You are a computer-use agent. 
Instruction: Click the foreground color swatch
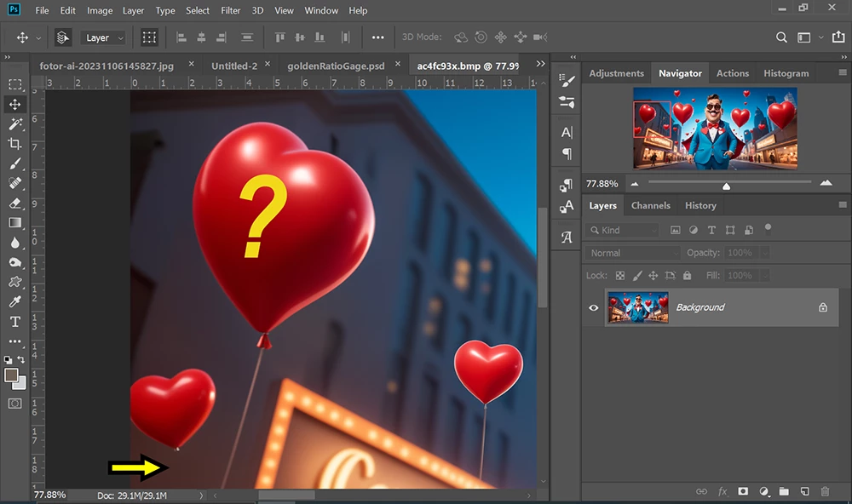[x=11, y=375]
